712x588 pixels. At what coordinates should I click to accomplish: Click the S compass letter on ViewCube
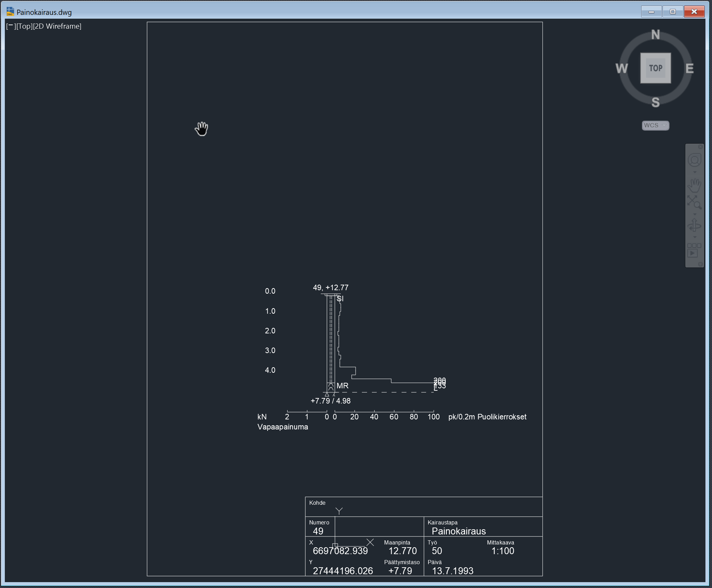655,102
